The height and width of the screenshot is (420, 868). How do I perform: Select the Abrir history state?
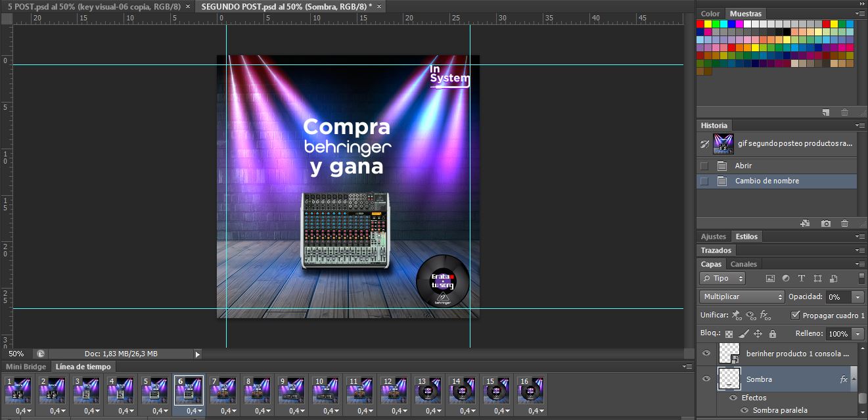[x=777, y=166]
